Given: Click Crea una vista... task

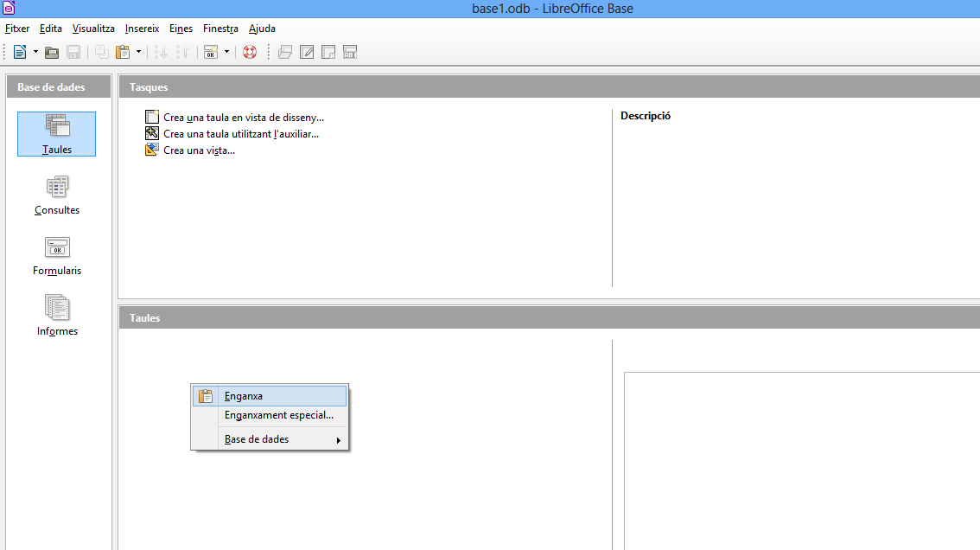Looking at the screenshot, I should (199, 150).
